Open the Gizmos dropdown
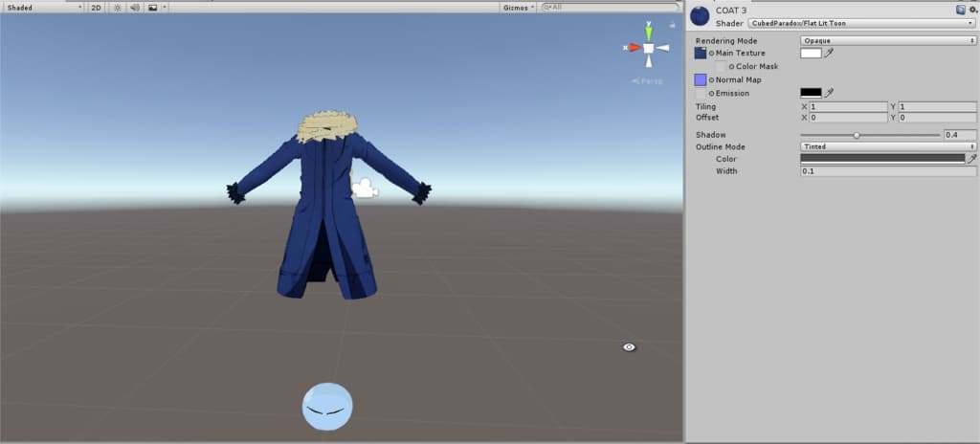The width and height of the screenshot is (980, 444). [519, 8]
